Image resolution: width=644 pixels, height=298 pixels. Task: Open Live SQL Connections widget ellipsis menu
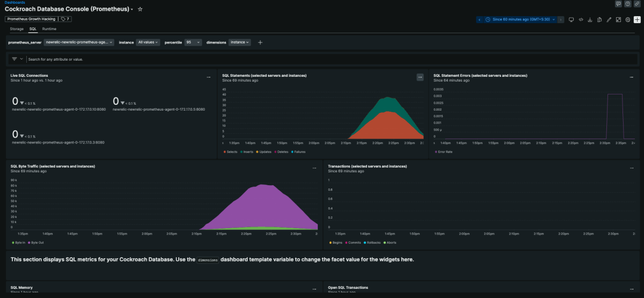pyautogui.click(x=209, y=78)
